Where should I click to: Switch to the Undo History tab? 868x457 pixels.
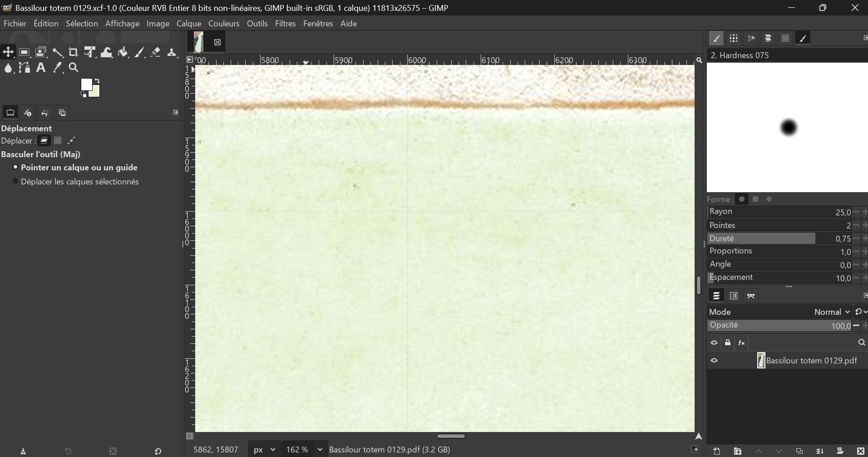(x=45, y=113)
